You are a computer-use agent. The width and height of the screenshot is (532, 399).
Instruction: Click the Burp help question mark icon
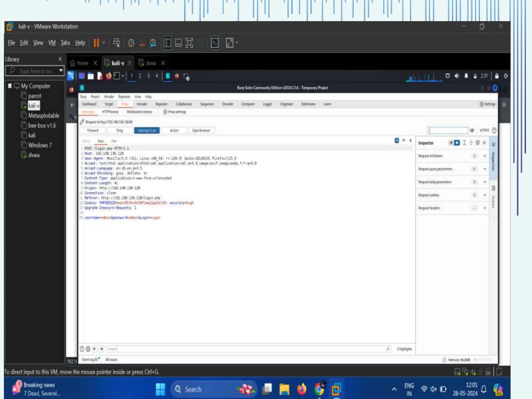(x=494, y=130)
